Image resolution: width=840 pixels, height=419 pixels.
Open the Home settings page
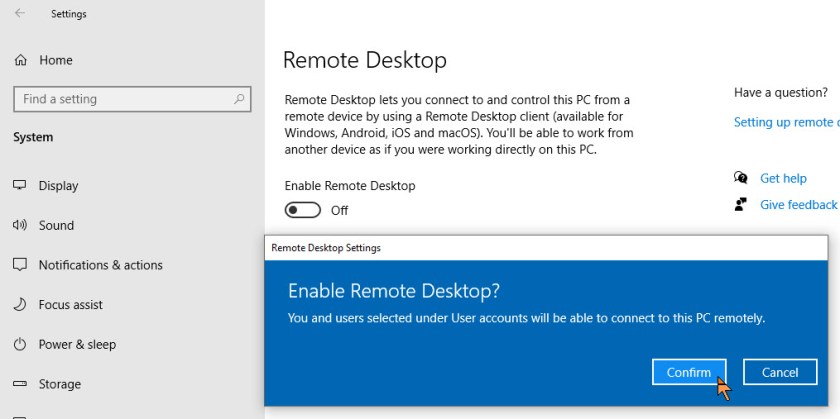pyautogui.click(x=56, y=60)
